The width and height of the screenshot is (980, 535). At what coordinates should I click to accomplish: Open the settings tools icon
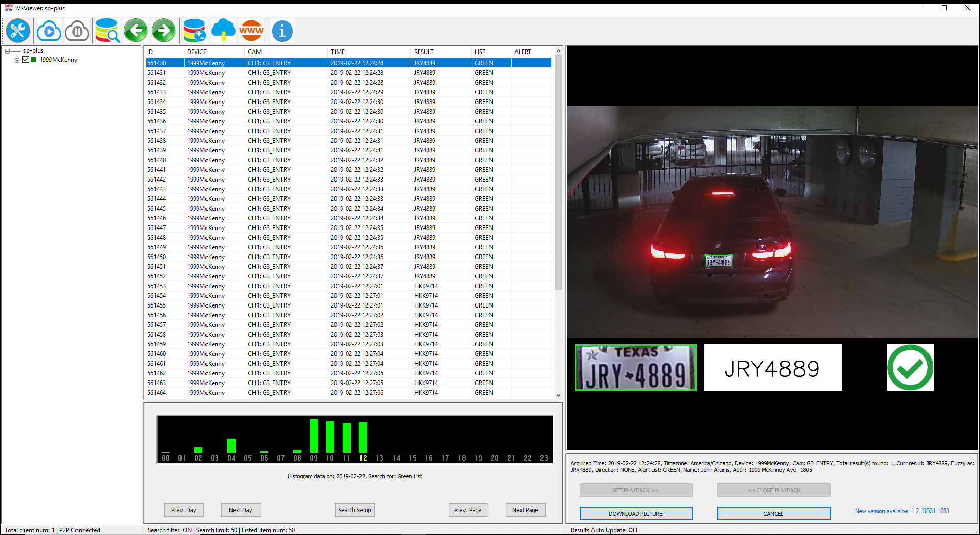tap(18, 31)
